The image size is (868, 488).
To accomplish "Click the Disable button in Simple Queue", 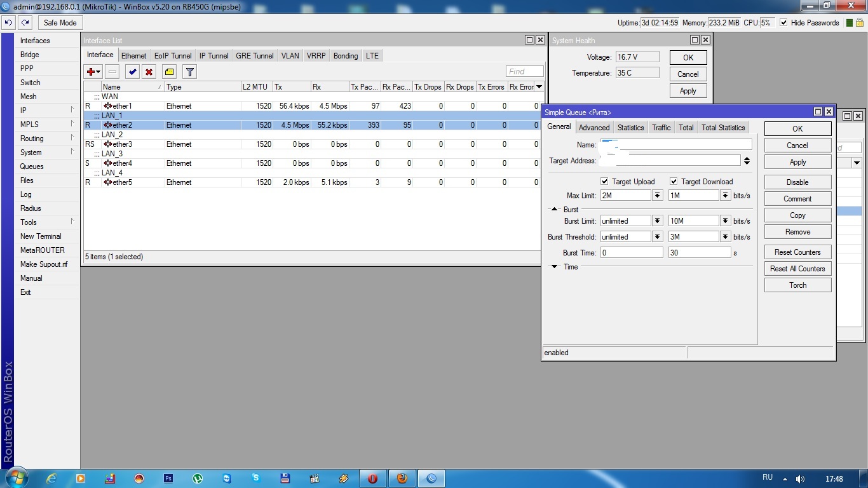I will tap(797, 182).
